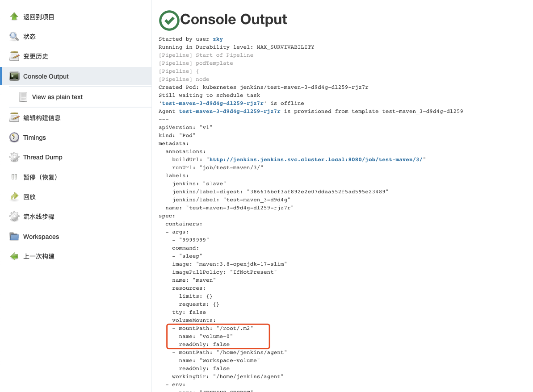Click the green up-arrow back to project icon
This screenshot has width=533, height=392.
tap(14, 17)
